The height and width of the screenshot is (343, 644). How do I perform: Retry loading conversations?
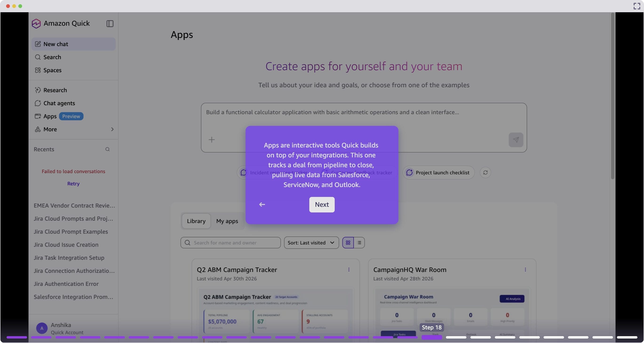[x=73, y=183]
